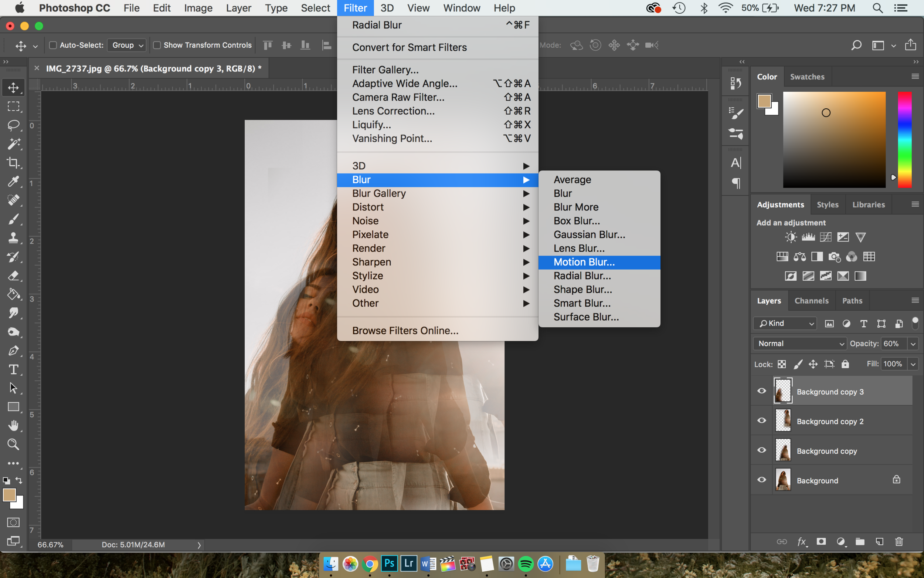This screenshot has height=578, width=924.
Task: Toggle lock all for the layer
Action: [845, 364]
